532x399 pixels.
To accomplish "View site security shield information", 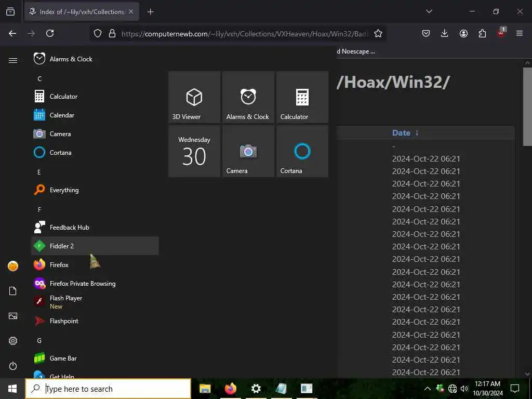I will click(98, 34).
